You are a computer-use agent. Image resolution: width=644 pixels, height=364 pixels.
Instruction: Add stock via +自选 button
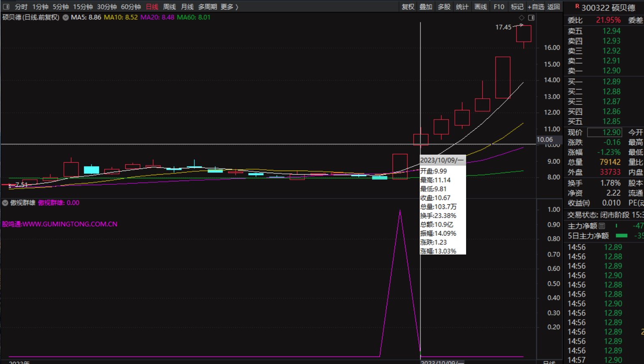[536, 7]
